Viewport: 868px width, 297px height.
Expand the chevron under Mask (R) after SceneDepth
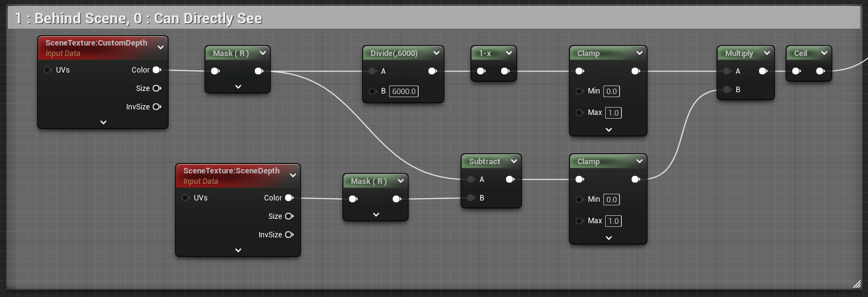click(x=376, y=215)
